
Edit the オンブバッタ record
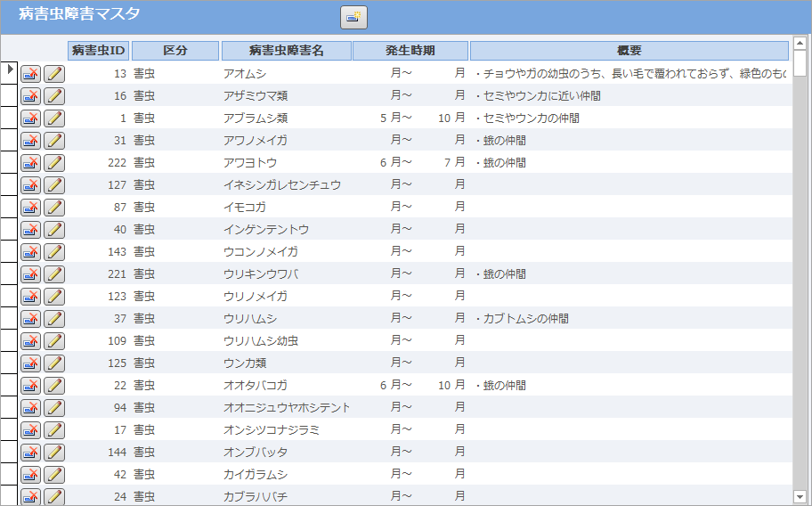click(54, 453)
